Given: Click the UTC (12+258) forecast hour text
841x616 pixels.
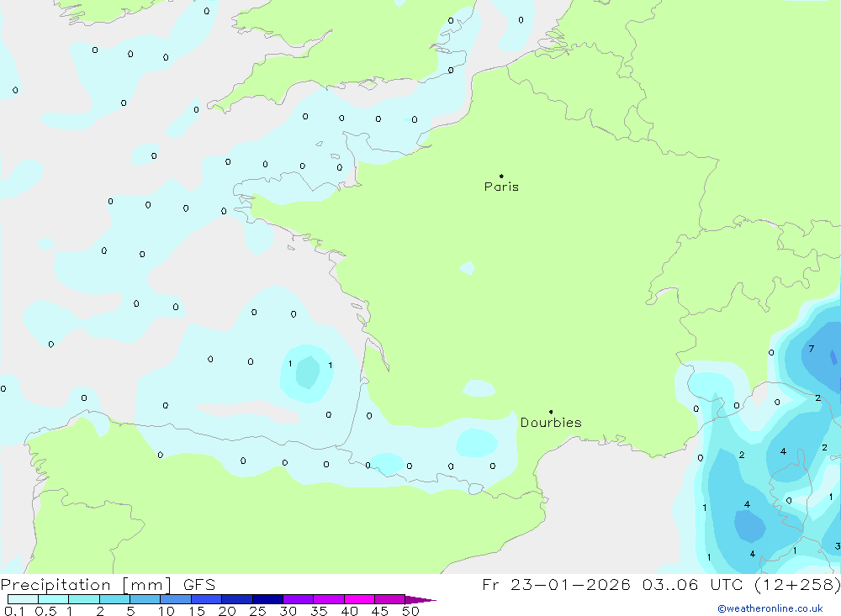Looking at the screenshot, I should pyautogui.click(x=775, y=584).
